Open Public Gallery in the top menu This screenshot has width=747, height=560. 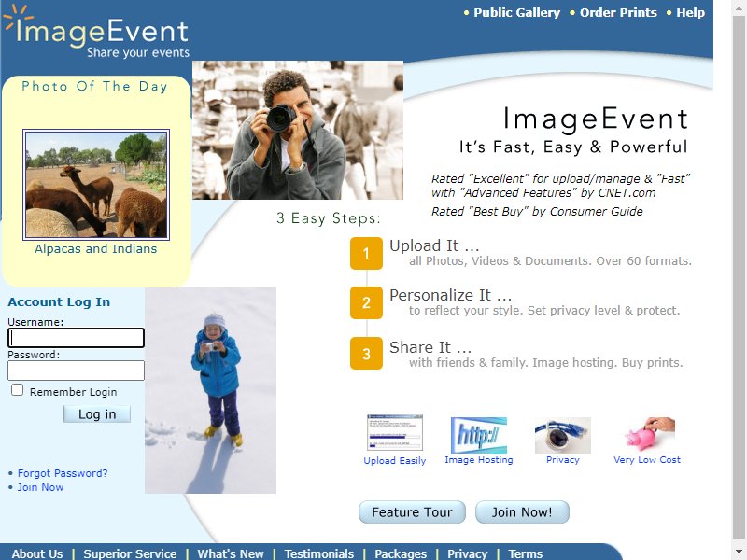point(517,13)
